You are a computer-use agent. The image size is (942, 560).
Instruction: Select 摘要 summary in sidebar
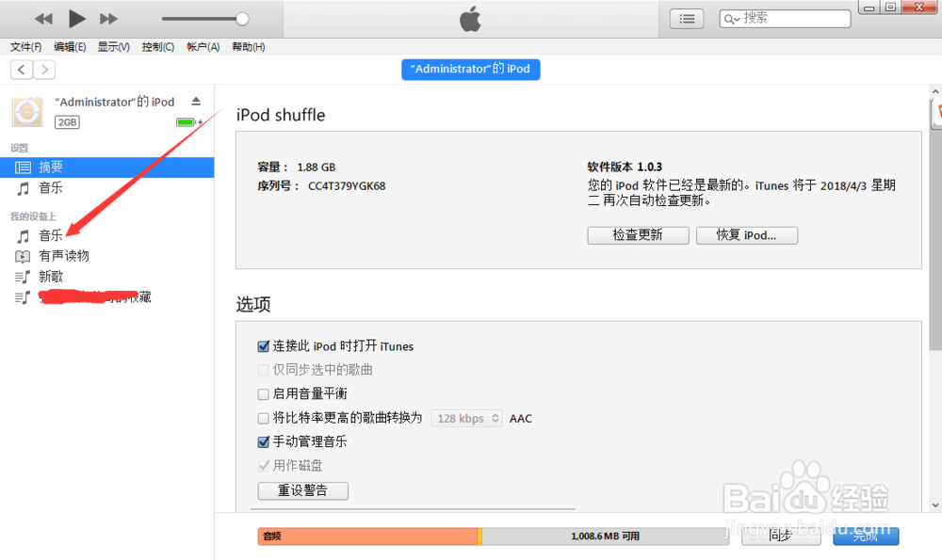point(107,168)
